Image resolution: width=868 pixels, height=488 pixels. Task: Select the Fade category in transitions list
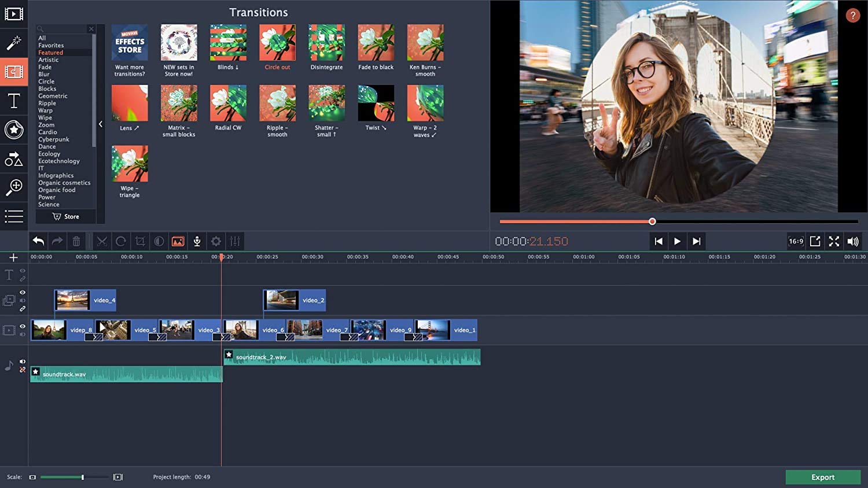click(x=45, y=66)
